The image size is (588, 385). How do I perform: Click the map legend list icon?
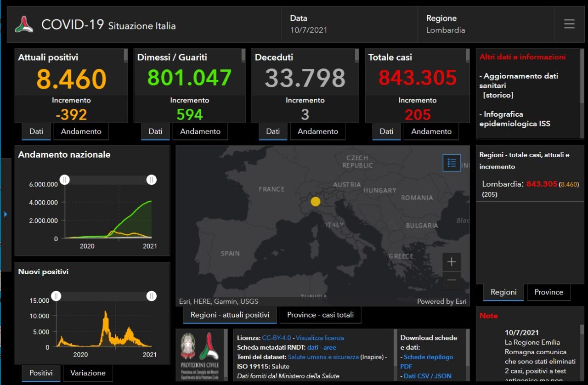(452, 163)
